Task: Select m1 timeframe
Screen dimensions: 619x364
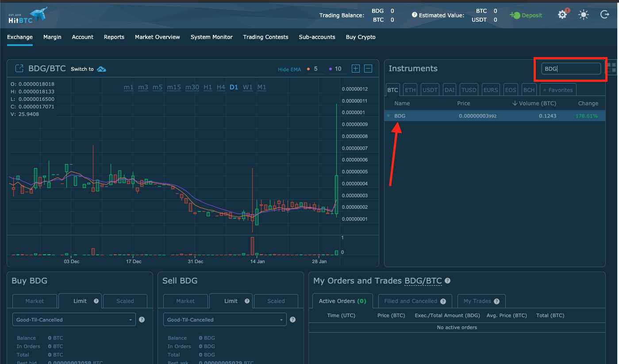Action: [129, 87]
